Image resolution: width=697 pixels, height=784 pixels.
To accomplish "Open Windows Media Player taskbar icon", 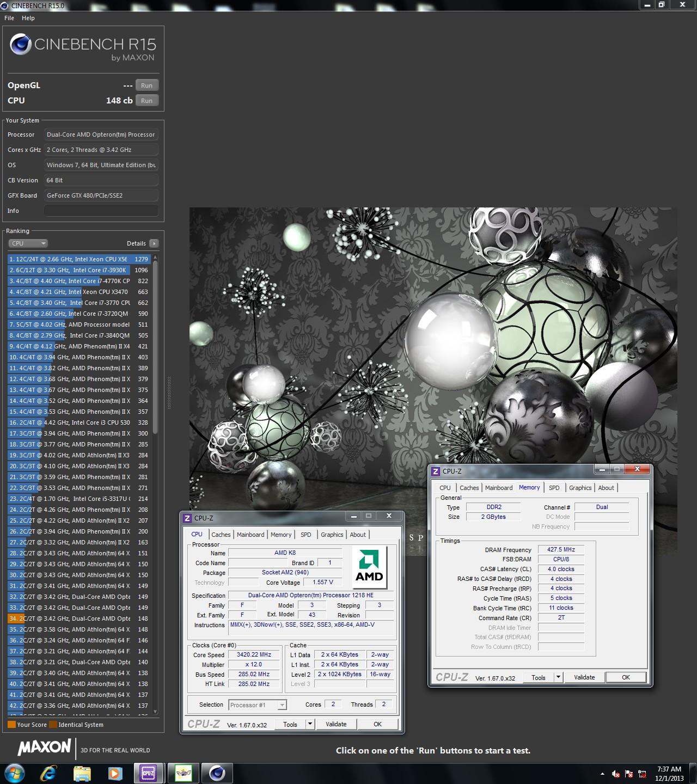I will tap(114, 773).
